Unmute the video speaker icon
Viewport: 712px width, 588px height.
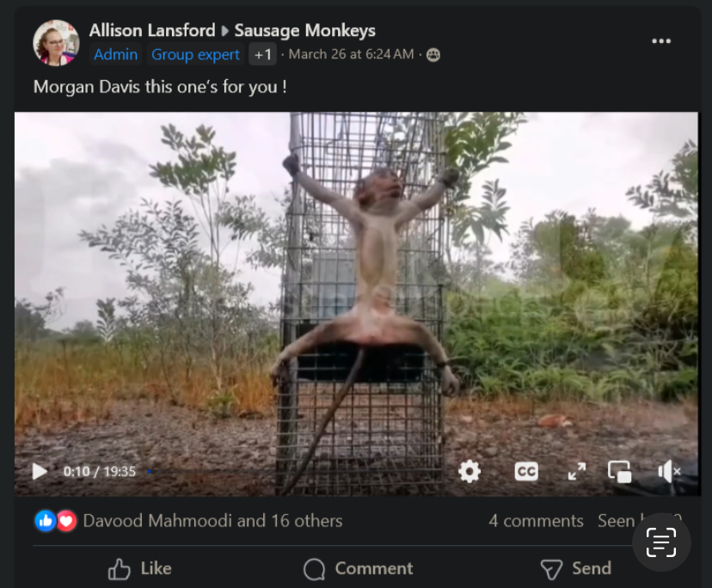669,471
